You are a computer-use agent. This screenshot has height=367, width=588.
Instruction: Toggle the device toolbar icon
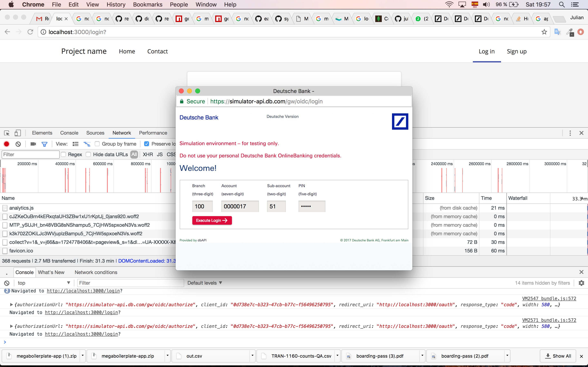(x=18, y=133)
